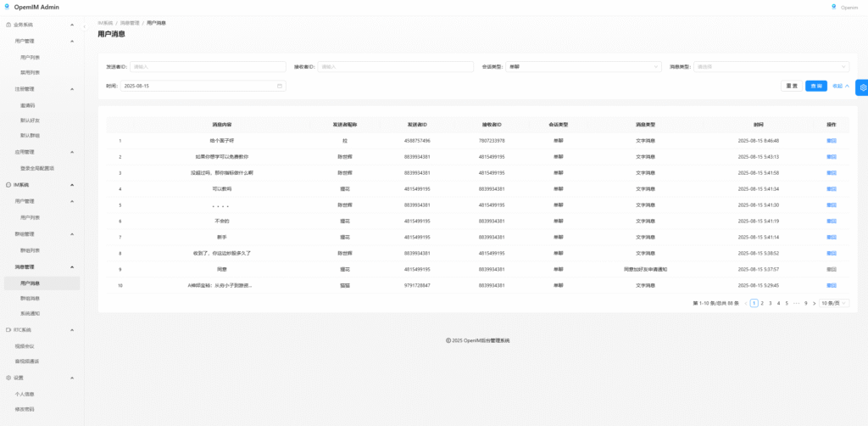
Task: Open the 10 条/页 page size dropdown
Action: (833, 303)
